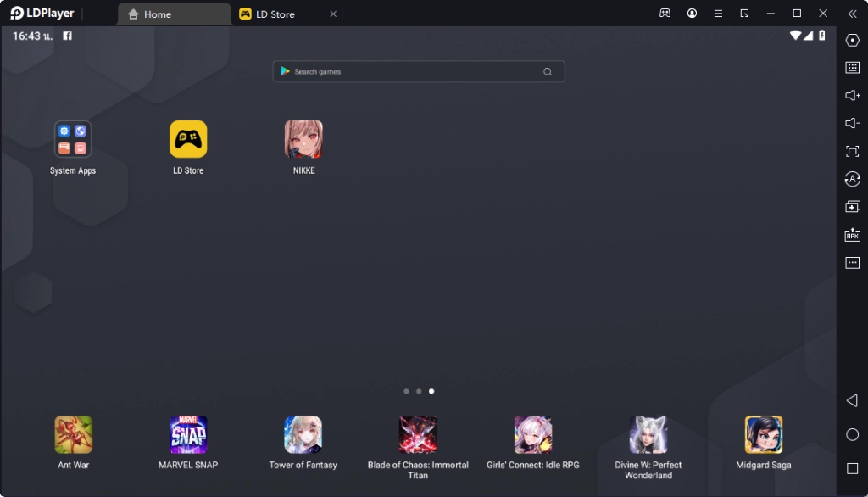Toggle fullscreen from the sidebar
This screenshot has width=868, height=497.
point(853,151)
